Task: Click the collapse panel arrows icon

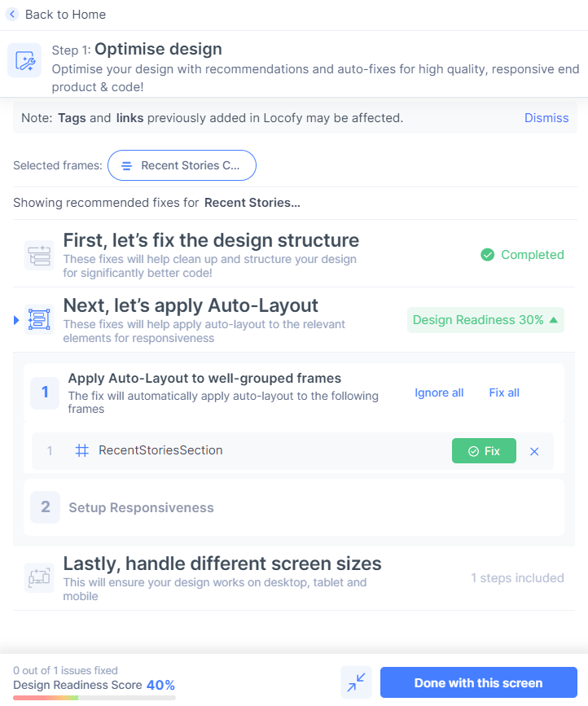Action: pos(356,682)
